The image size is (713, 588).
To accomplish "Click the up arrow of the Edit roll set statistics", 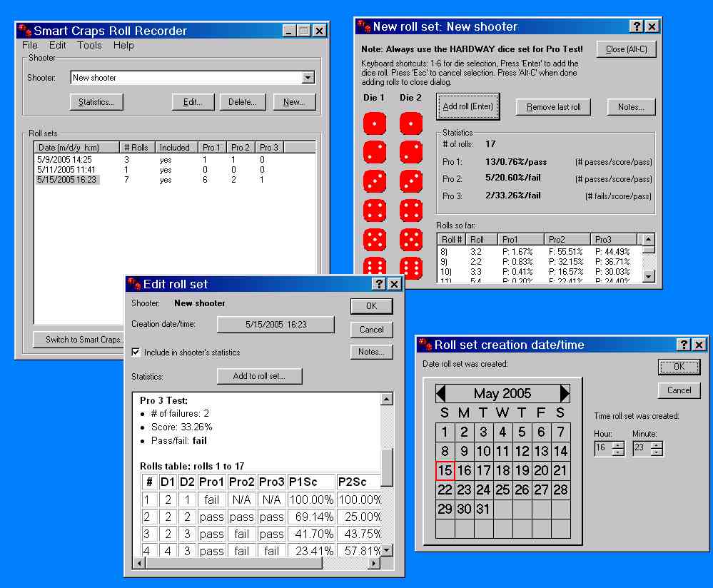I will coord(387,399).
